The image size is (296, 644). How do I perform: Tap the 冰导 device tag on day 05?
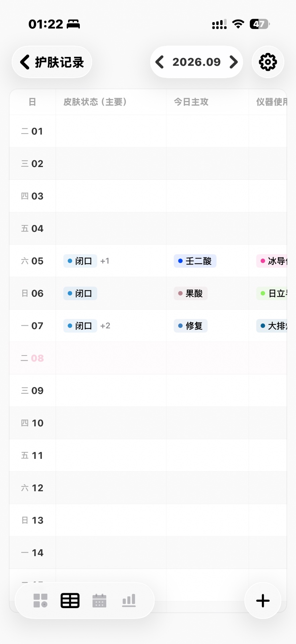pyautogui.click(x=272, y=261)
